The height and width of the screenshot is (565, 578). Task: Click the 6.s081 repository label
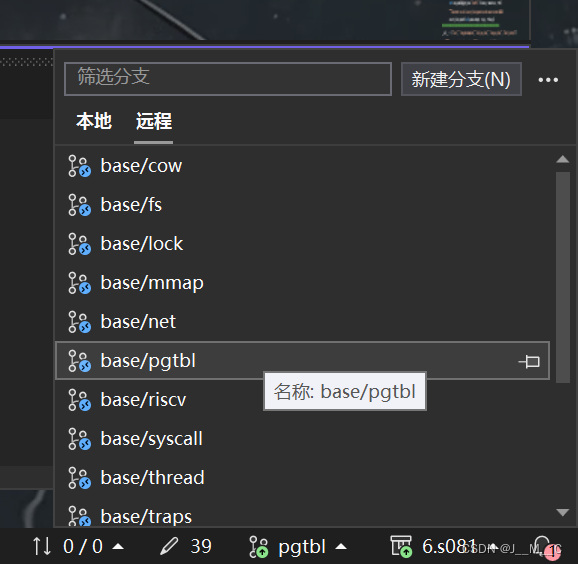pos(449,547)
